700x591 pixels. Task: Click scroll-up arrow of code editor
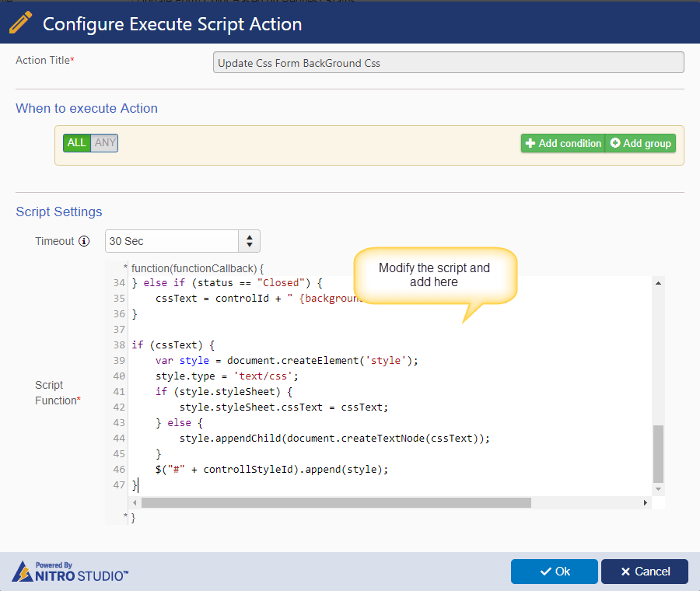(x=658, y=283)
